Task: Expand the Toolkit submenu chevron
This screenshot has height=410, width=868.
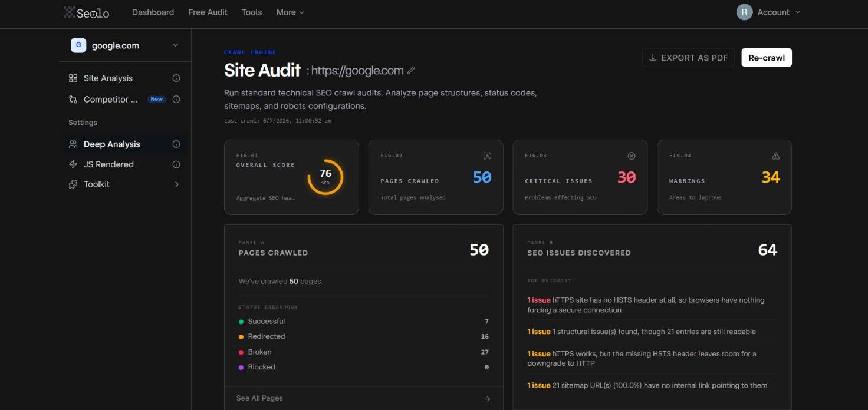Action: (176, 184)
